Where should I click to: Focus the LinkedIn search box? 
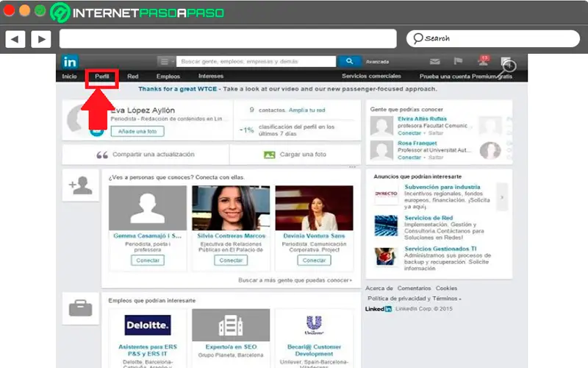(256, 61)
